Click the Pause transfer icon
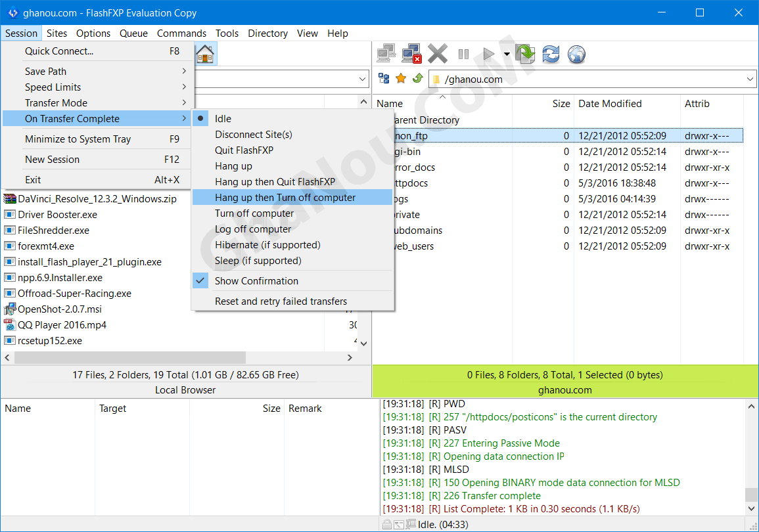 click(463, 54)
